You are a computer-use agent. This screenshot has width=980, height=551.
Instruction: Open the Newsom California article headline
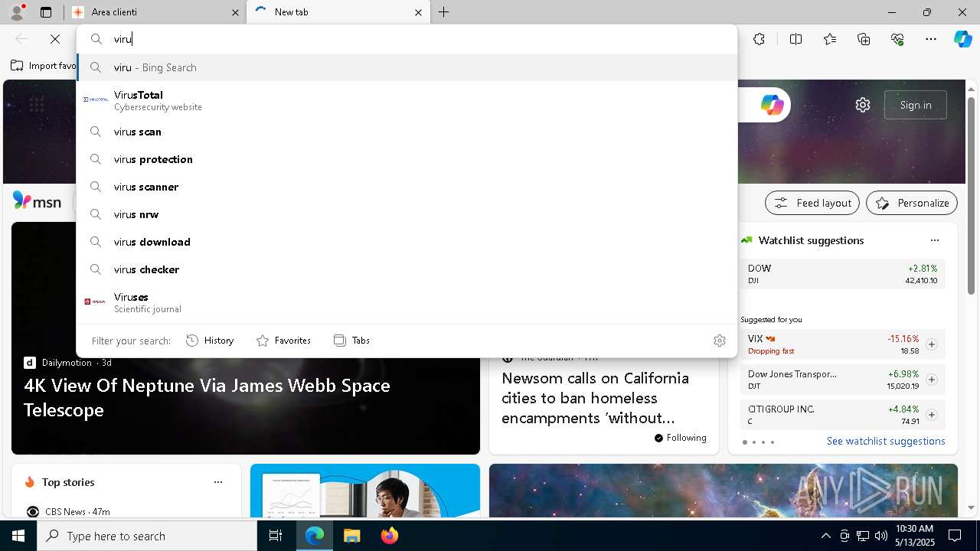[595, 398]
